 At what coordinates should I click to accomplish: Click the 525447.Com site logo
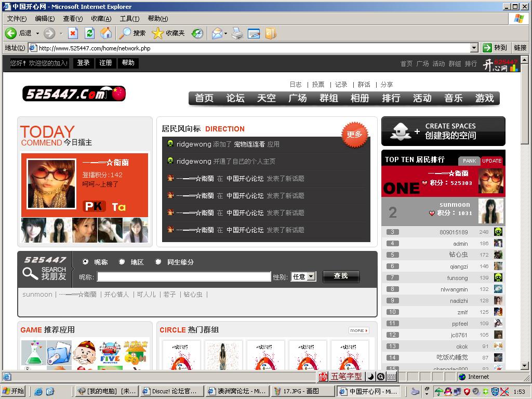[x=74, y=94]
